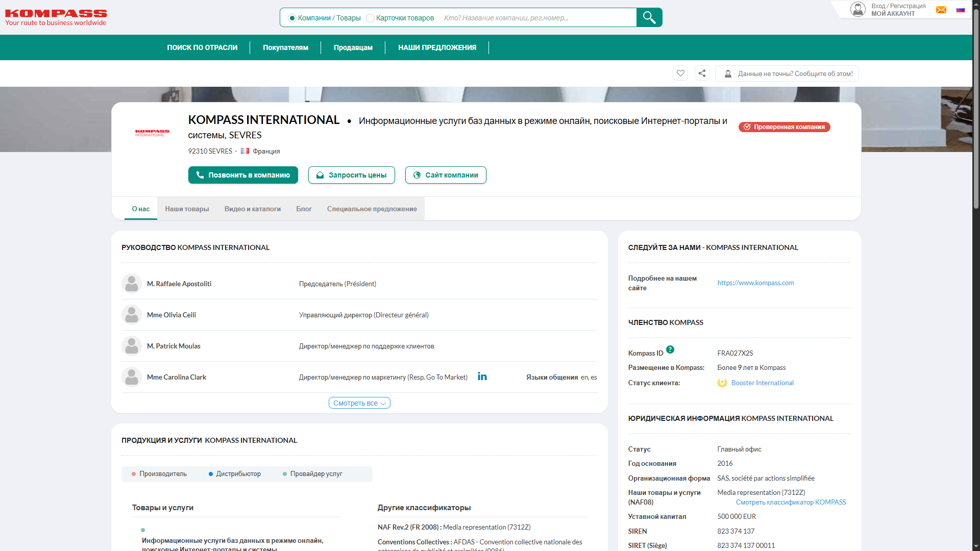980x551 pixels.
Task: Click the Booster International link
Action: pyautogui.click(x=763, y=383)
